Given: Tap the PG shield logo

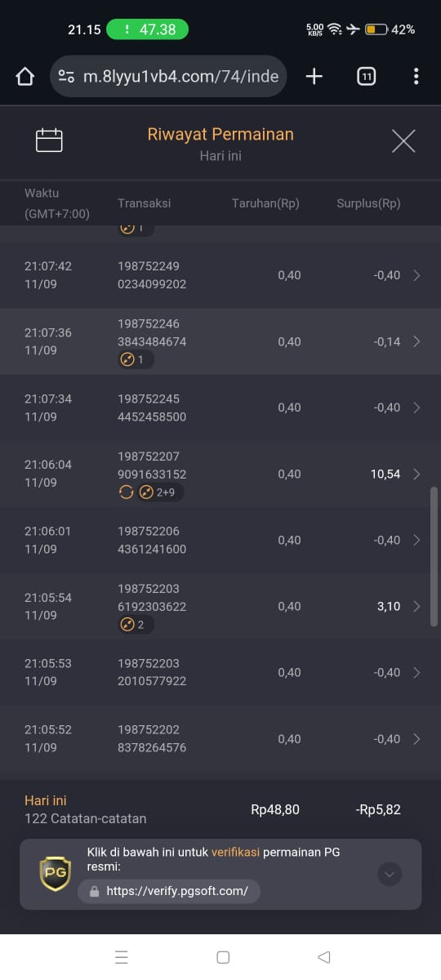Looking at the screenshot, I should (56, 874).
